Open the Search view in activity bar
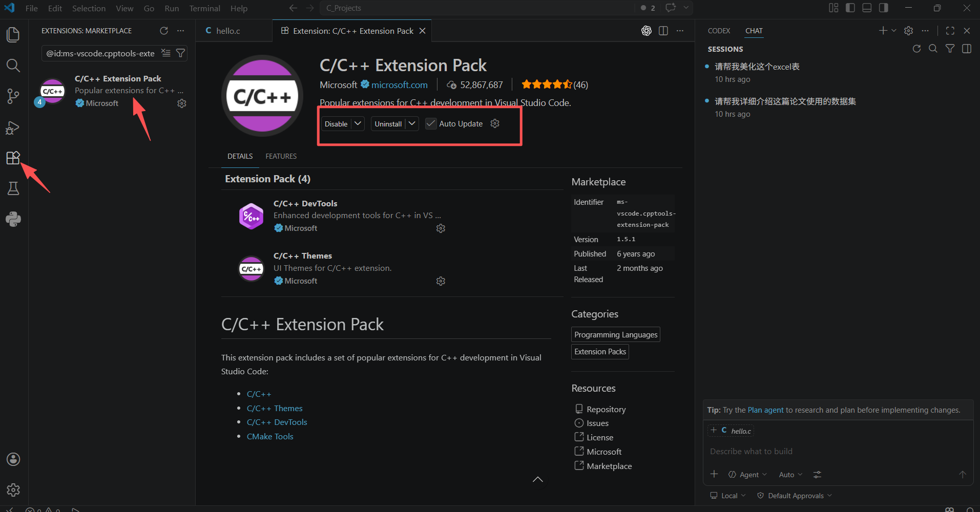Screen dimensions: 980x512 click(13, 66)
